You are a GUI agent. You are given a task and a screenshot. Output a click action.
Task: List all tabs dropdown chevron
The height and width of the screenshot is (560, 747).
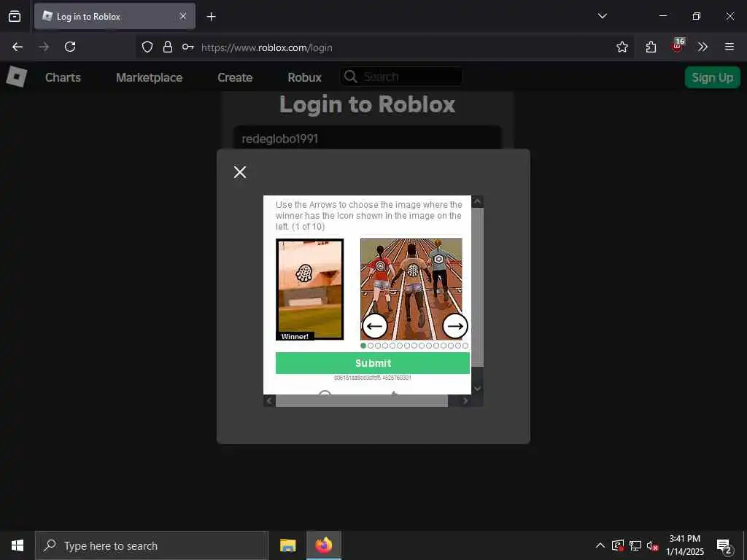pos(602,16)
